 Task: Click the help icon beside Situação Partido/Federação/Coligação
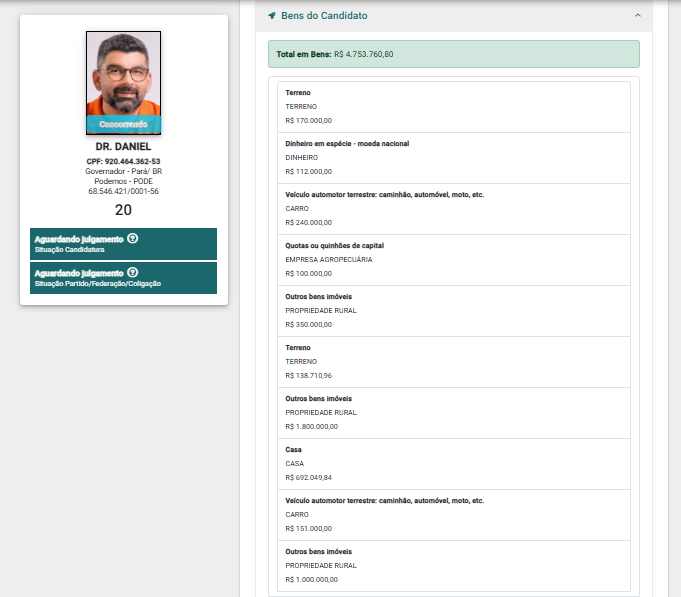coord(132,272)
